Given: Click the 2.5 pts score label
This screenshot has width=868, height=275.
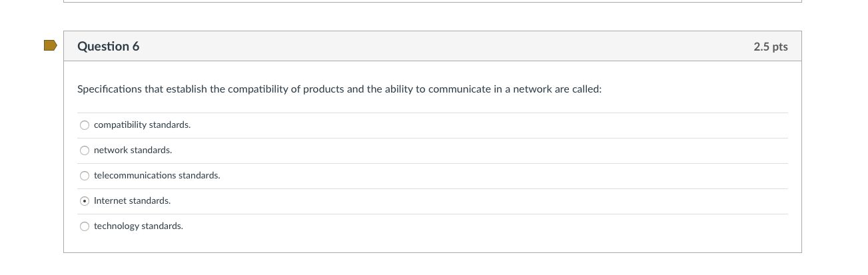Looking at the screenshot, I should [771, 47].
